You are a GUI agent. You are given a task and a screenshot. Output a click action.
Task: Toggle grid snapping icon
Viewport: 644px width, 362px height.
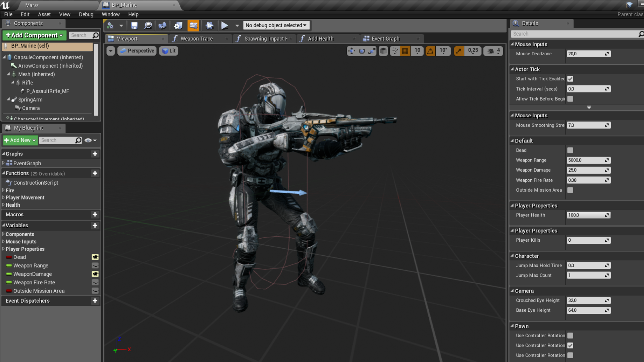pyautogui.click(x=405, y=51)
